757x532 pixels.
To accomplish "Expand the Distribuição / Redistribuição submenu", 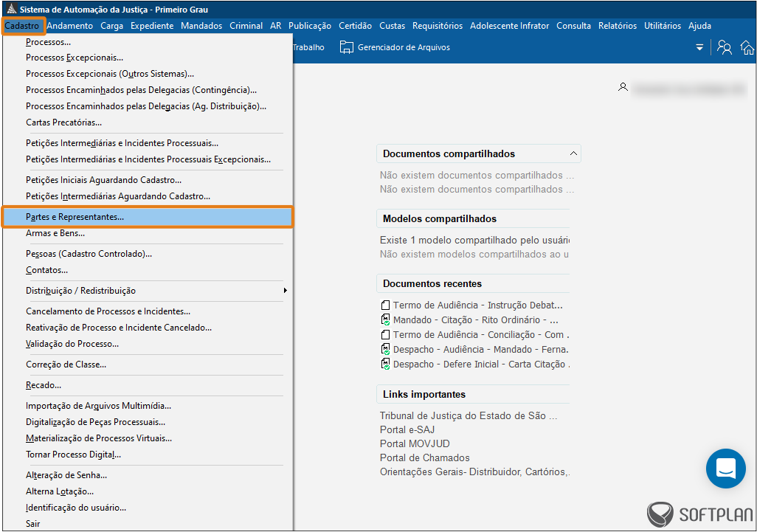I will pyautogui.click(x=154, y=291).
